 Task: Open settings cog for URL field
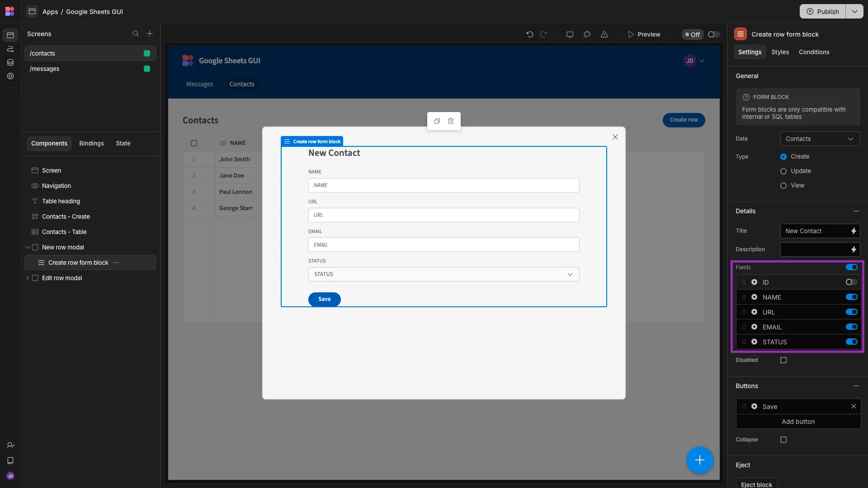click(x=754, y=312)
